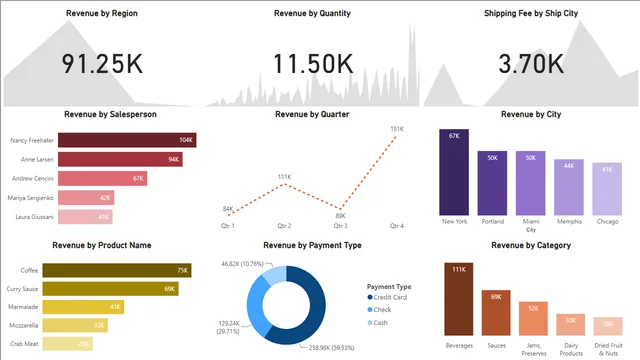Click the Beverages axis label
This screenshot has width=640, height=360.
click(x=459, y=346)
